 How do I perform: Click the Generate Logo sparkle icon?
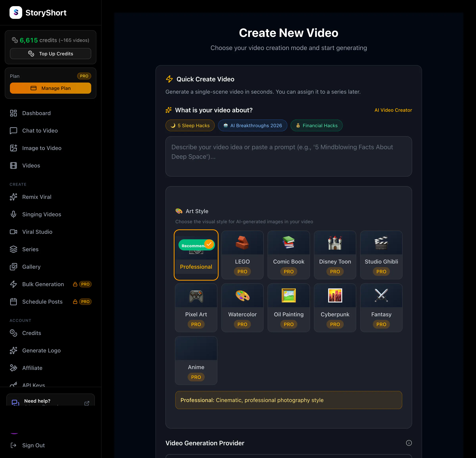coord(14,351)
